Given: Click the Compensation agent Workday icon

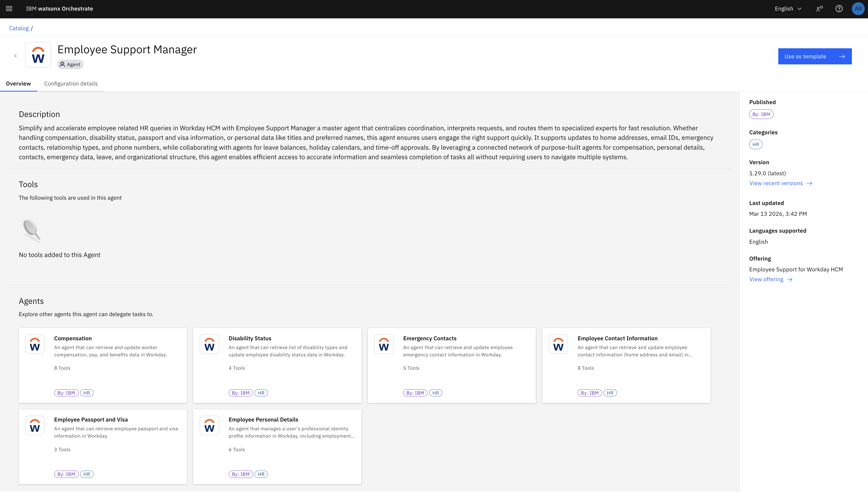Looking at the screenshot, I should point(35,344).
